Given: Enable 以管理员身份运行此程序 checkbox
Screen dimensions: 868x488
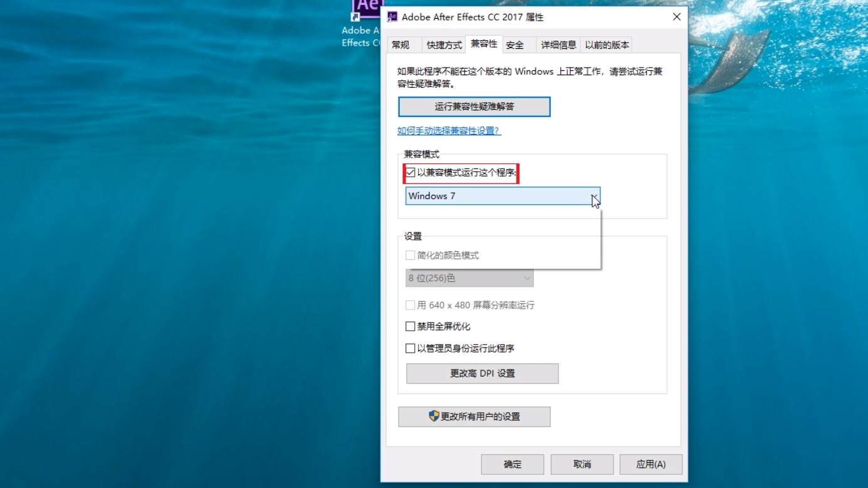Looking at the screenshot, I should click(410, 348).
